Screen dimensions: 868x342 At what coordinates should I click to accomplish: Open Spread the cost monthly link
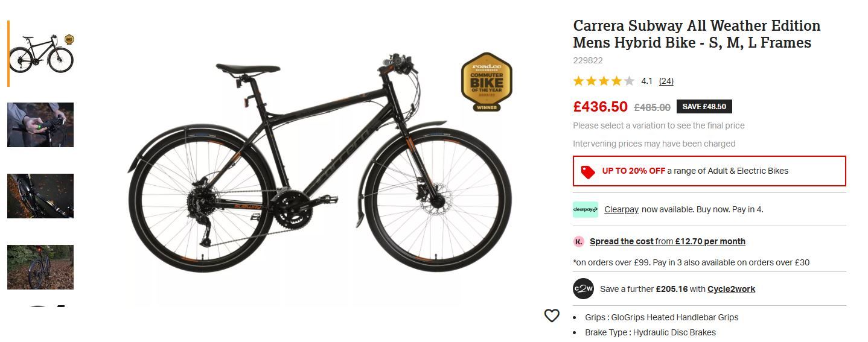point(667,241)
